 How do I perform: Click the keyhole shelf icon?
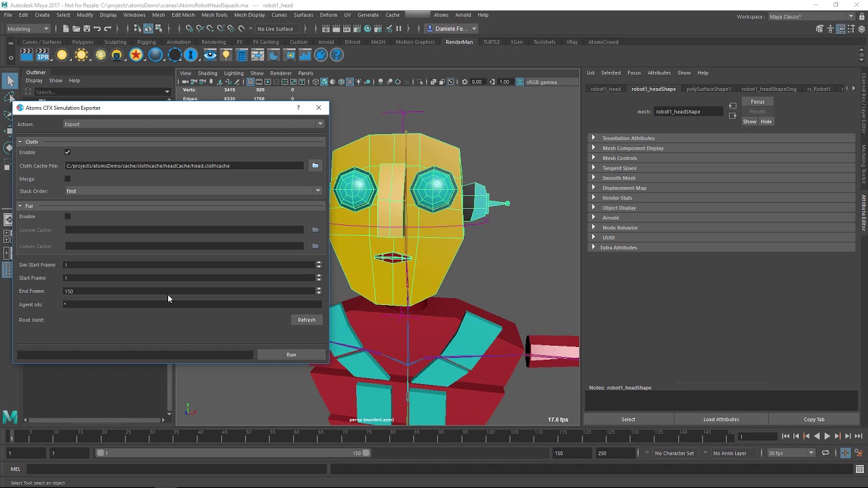tap(191, 56)
